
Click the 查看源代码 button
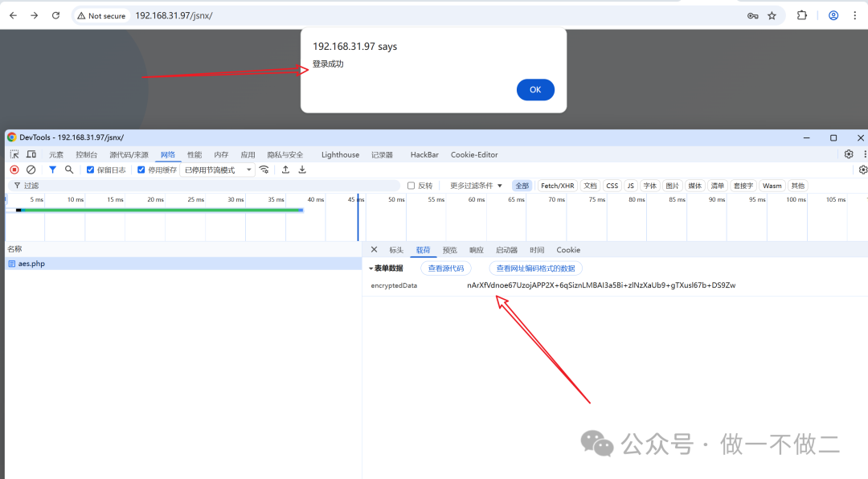pos(445,268)
